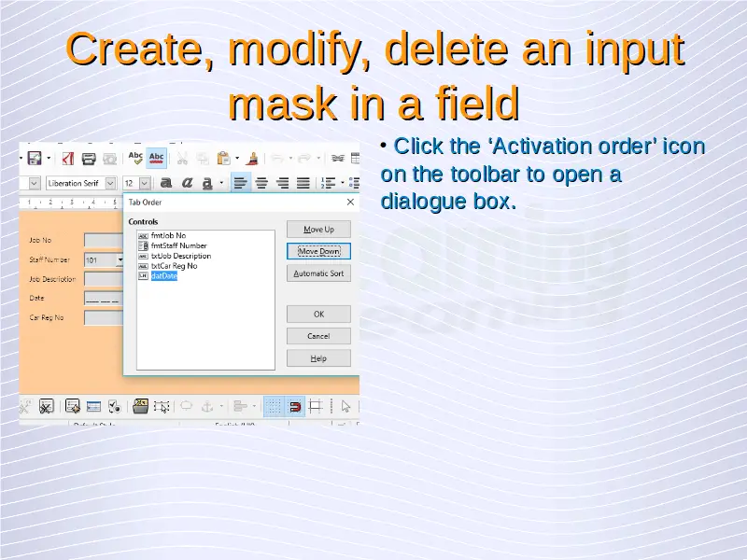Click the Insert Hyperlink icon
Viewport: 747px width, 560px height.
click(337, 158)
